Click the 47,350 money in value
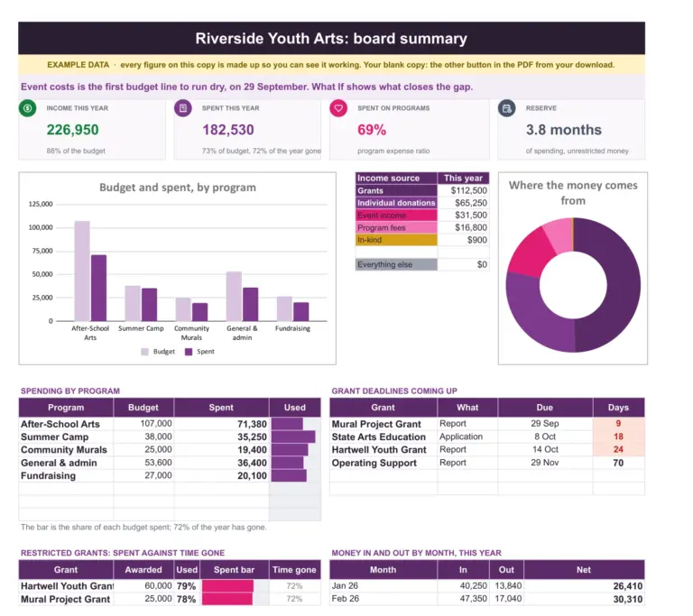693x616 pixels. (x=474, y=599)
